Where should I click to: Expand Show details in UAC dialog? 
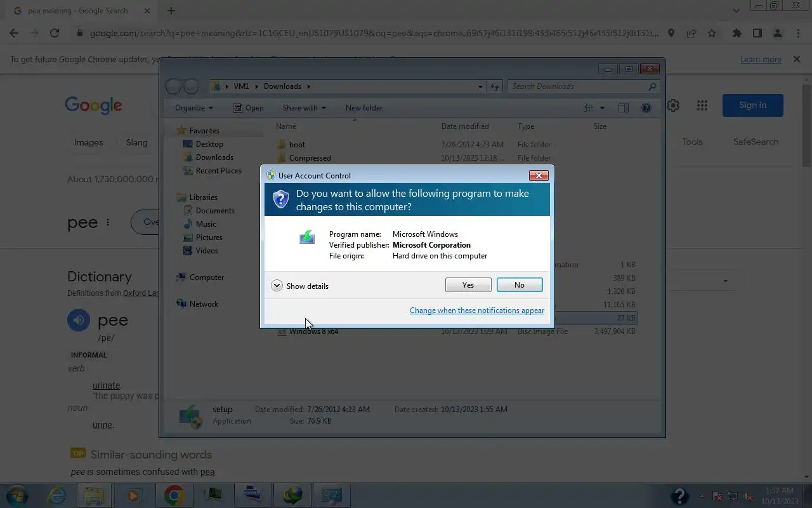click(x=300, y=286)
